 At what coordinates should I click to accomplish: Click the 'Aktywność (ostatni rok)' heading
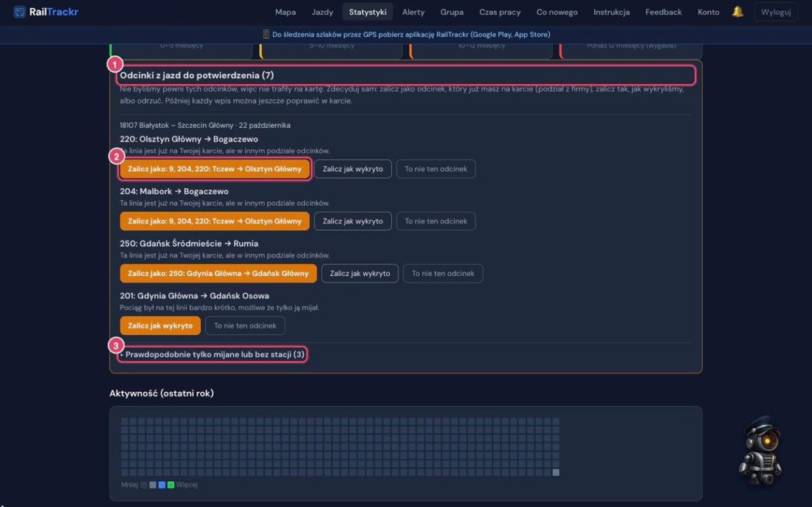click(x=162, y=393)
